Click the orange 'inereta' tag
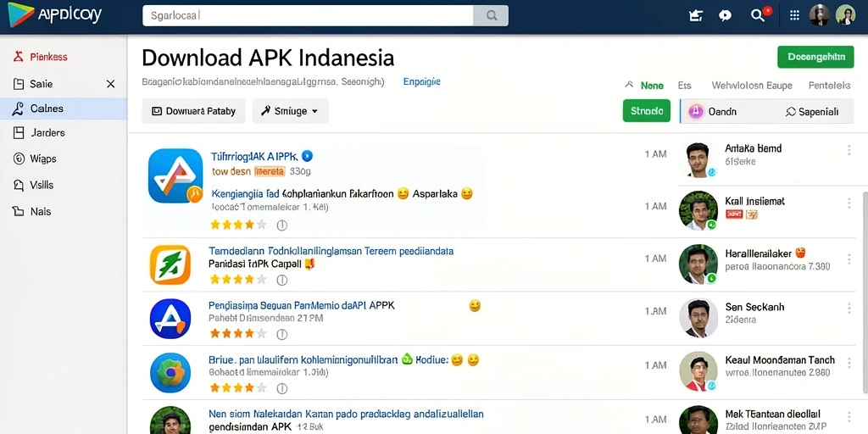This screenshot has height=434, width=868. tap(269, 171)
